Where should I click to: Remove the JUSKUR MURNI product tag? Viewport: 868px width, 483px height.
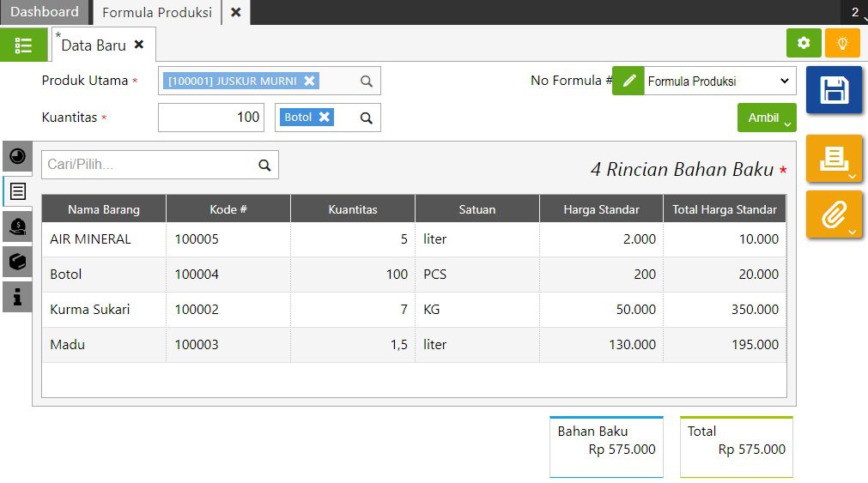pos(310,81)
